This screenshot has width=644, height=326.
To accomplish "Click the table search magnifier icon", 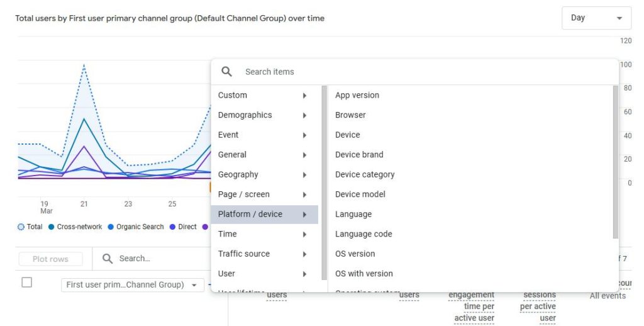I will 108,259.
